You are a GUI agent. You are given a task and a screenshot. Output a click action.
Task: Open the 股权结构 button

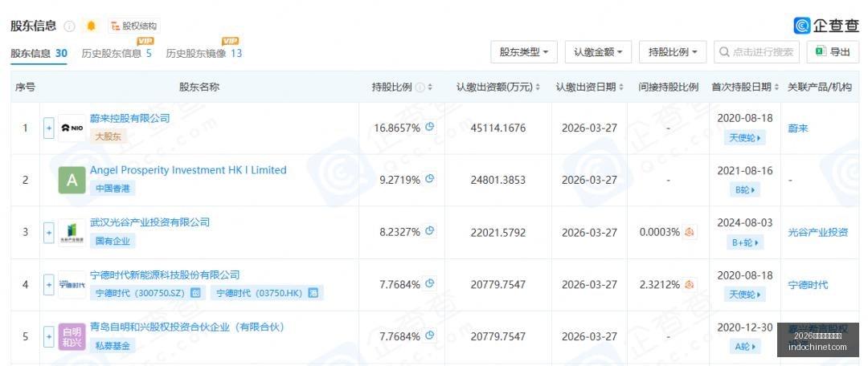tap(134, 26)
